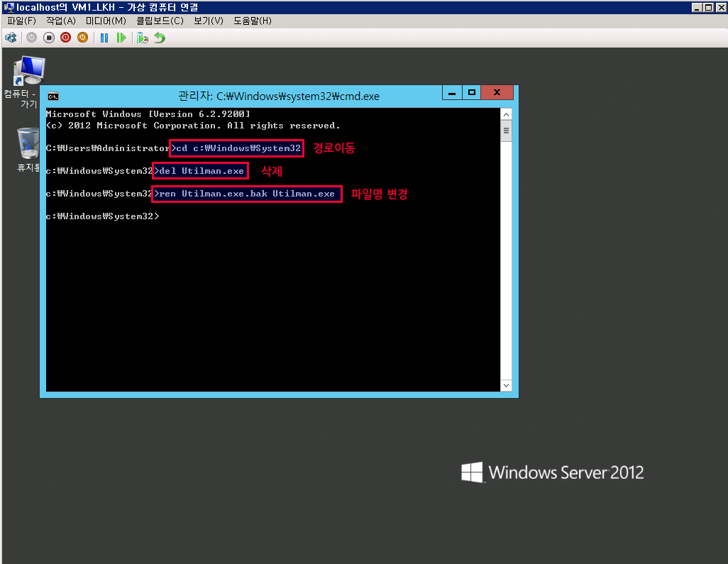
Task: Reset the VM with the green play icon
Action: pyautogui.click(x=121, y=38)
